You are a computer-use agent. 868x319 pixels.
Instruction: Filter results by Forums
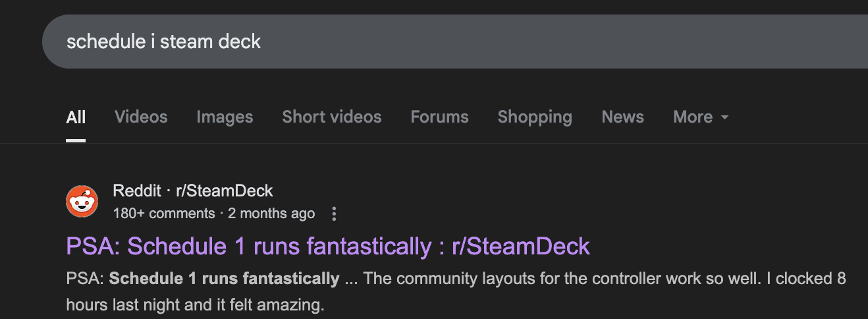(x=439, y=117)
